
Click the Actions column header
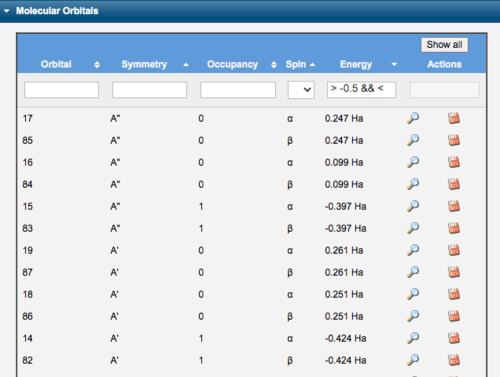point(444,64)
